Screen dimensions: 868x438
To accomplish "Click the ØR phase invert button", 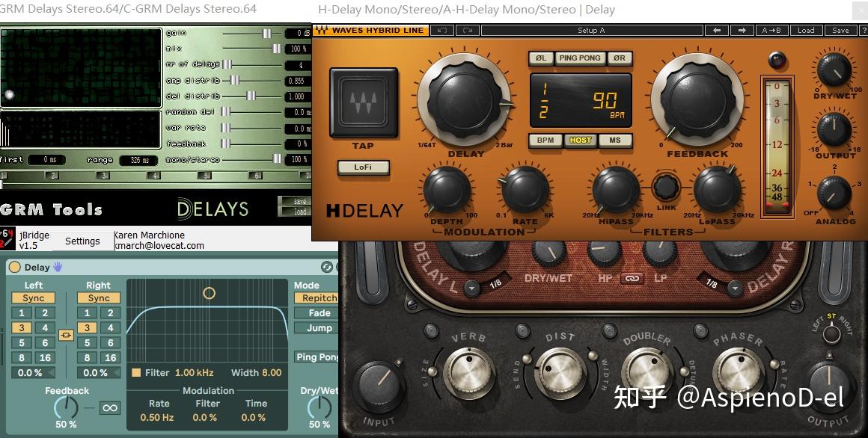I will point(620,58).
